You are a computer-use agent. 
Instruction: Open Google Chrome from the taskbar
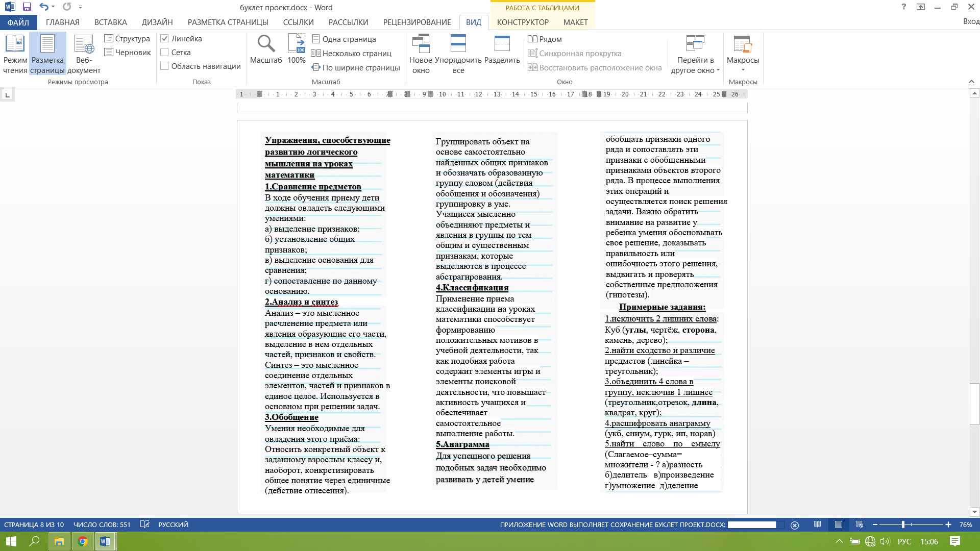pyautogui.click(x=82, y=541)
